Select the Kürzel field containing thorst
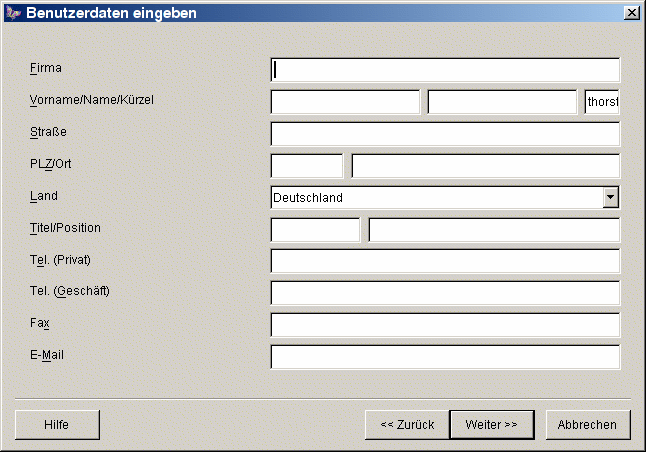Viewport: 646px width, 452px height. [x=602, y=102]
